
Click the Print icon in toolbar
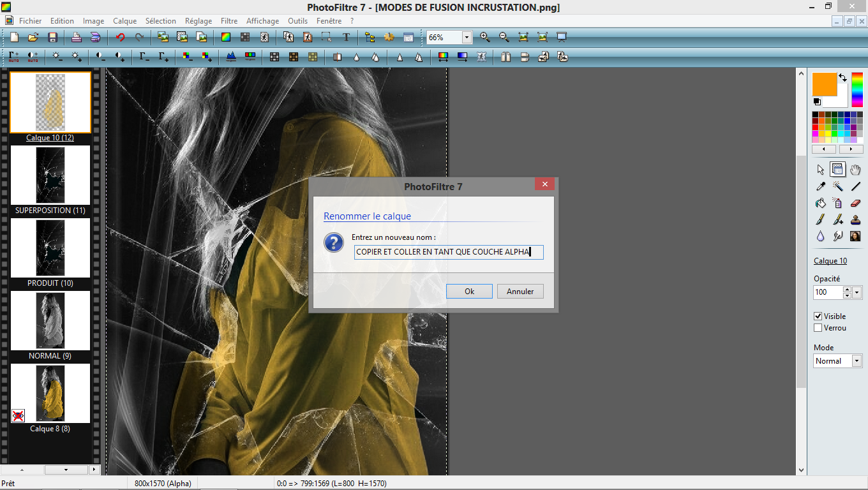tap(76, 38)
